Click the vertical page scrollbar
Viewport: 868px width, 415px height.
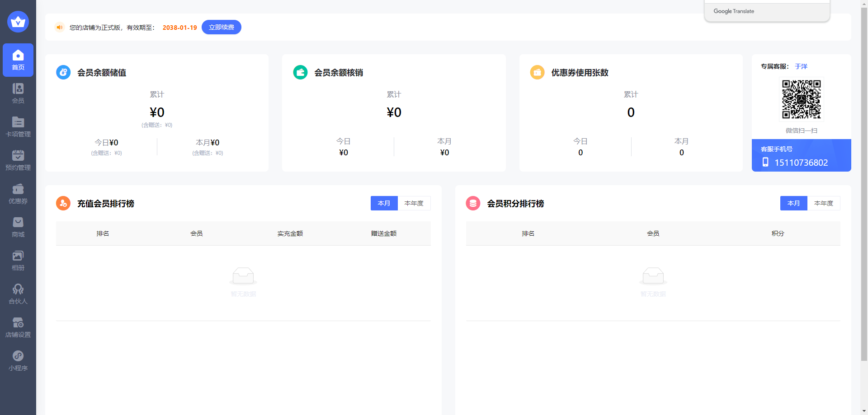(864, 181)
